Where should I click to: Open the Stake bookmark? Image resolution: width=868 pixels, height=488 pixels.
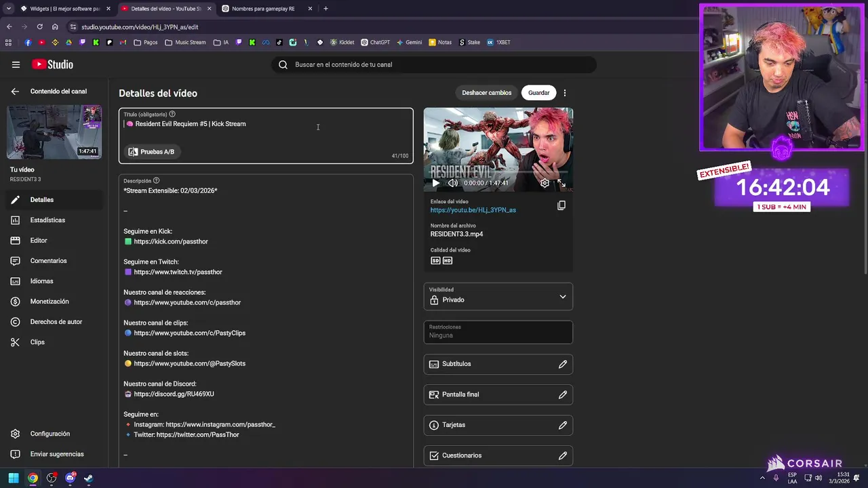(469, 42)
